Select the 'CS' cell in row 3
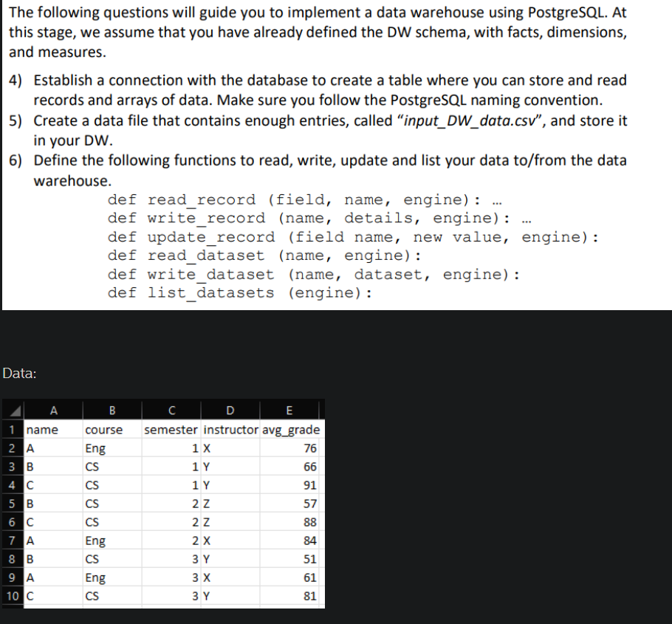This screenshot has width=672, height=624. (99, 466)
